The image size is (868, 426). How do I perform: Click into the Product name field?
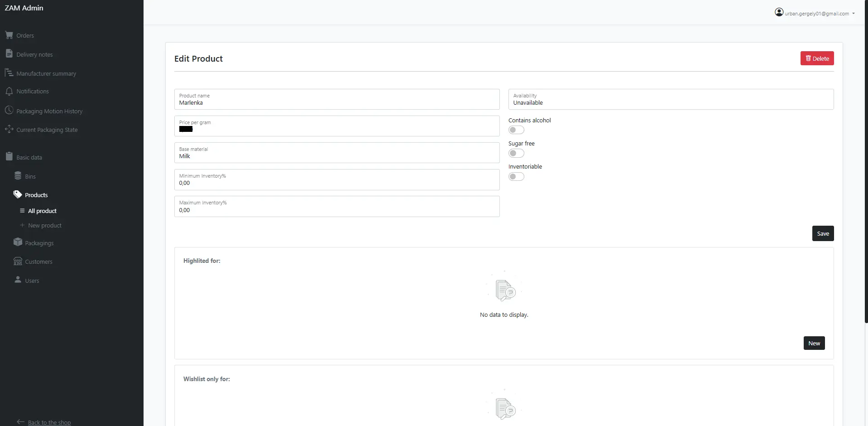point(337,99)
